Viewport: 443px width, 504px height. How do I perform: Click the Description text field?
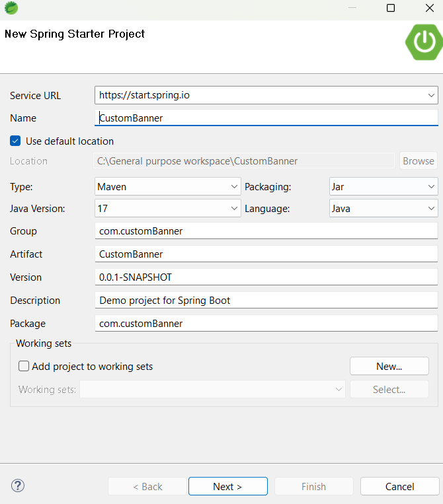(x=266, y=301)
